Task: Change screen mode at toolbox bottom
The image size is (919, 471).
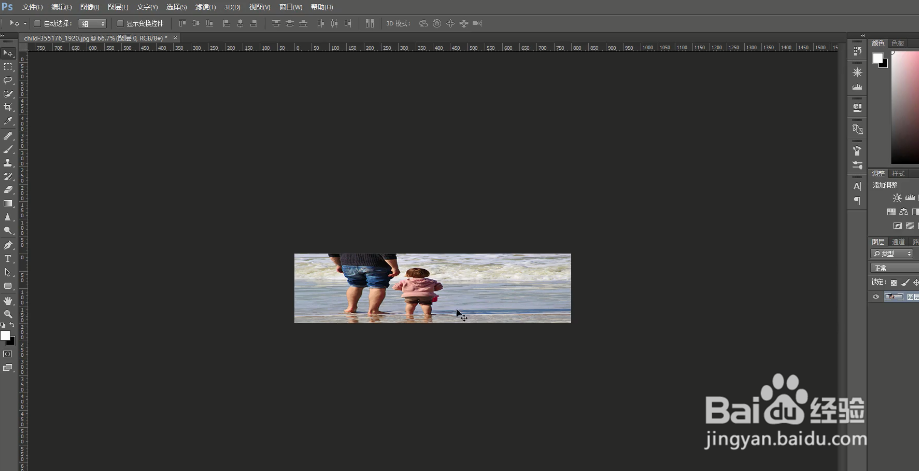Action: [8, 368]
